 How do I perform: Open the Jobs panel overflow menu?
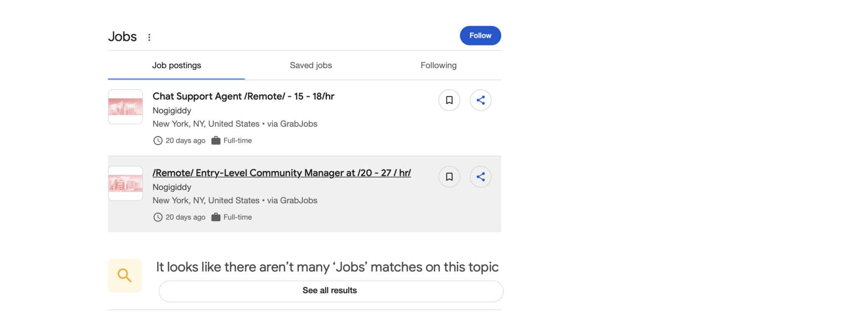(149, 37)
